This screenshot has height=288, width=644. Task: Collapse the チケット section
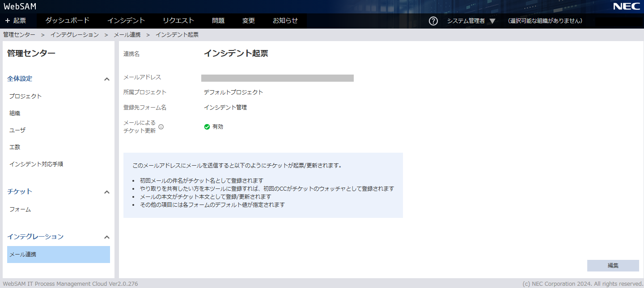(x=106, y=192)
